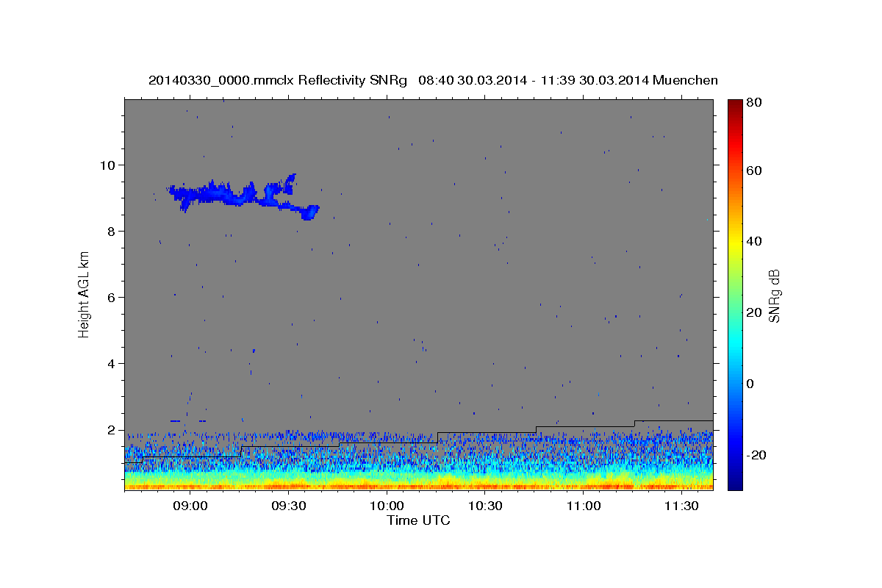Click the colorbar value 40
Image resolution: width=882 pixels, height=588 pixels.
(755, 241)
